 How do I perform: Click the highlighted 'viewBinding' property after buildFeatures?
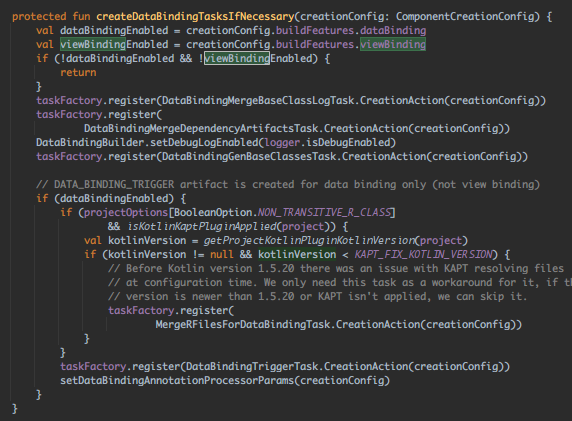click(393, 45)
